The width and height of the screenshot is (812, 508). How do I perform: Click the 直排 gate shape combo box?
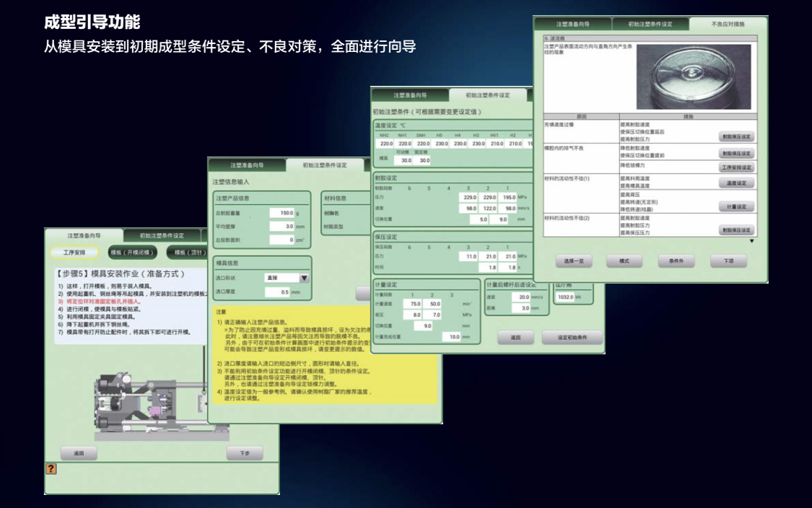[281, 278]
